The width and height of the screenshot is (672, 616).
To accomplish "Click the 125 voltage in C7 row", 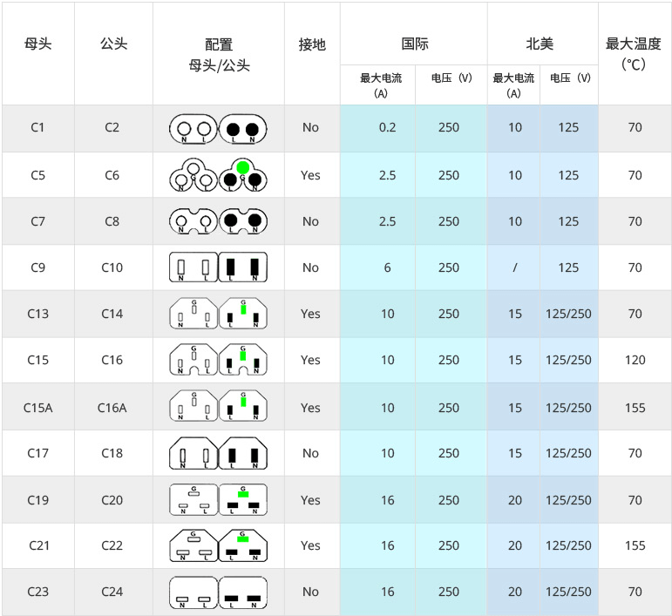I will tap(568, 221).
